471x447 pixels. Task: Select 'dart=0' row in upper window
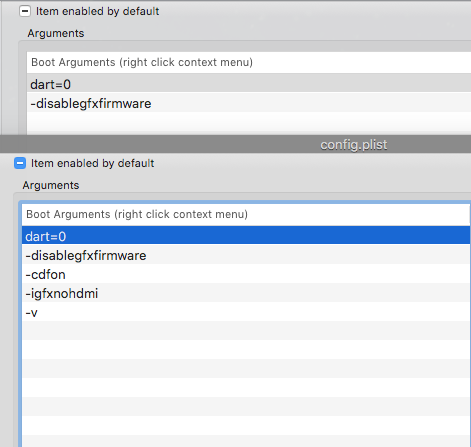249,83
